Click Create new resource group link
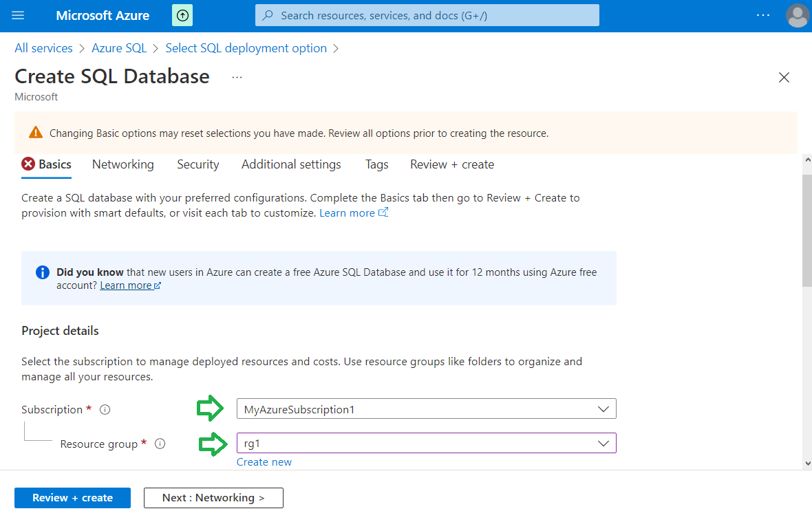 [x=264, y=462]
